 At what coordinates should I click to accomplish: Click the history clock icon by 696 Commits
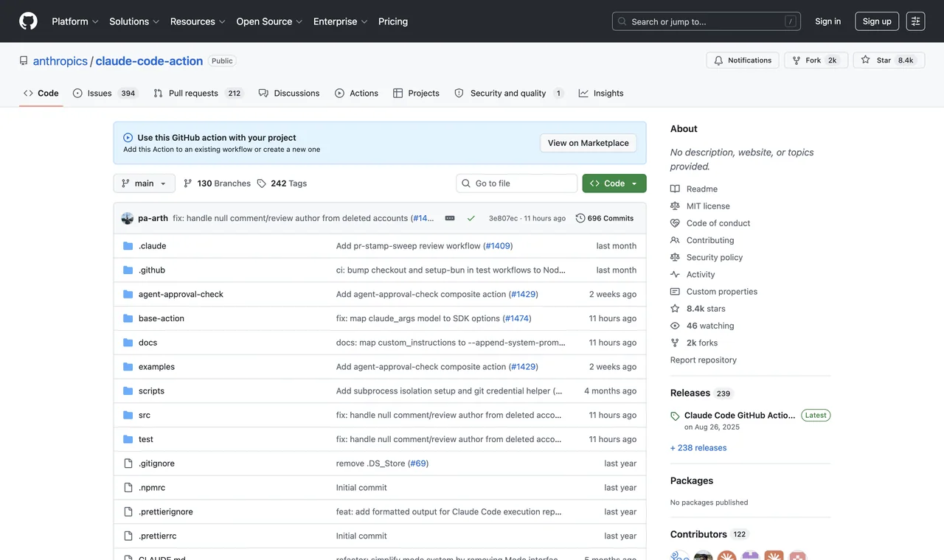[580, 218]
